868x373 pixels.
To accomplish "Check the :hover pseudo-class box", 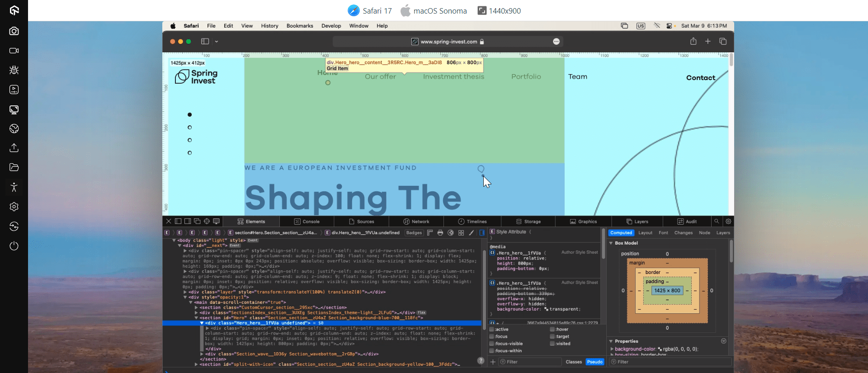I will (552, 329).
